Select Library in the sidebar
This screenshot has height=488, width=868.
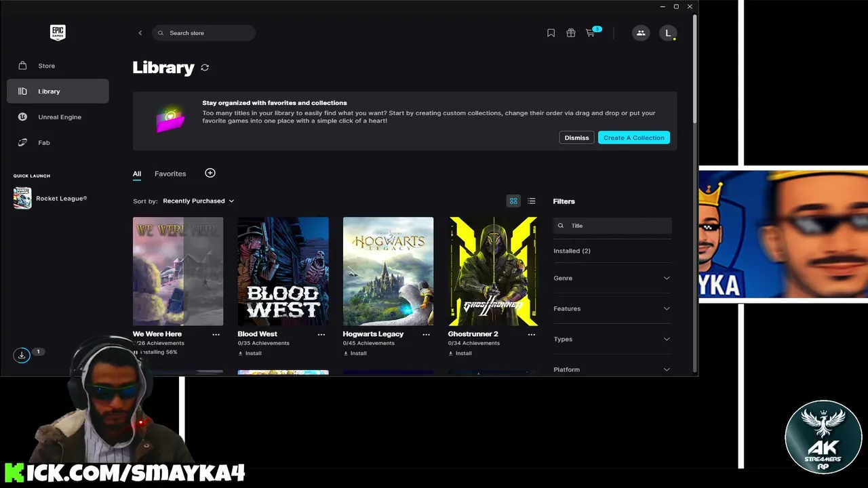(x=58, y=91)
